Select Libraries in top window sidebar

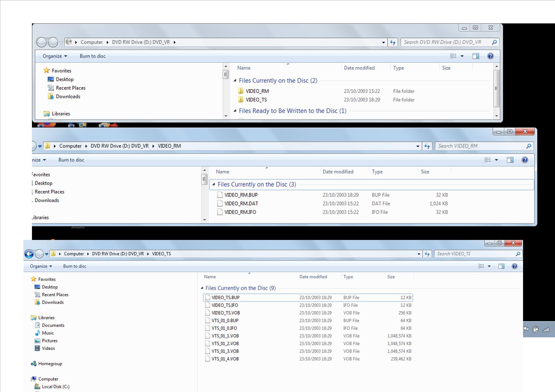click(61, 113)
